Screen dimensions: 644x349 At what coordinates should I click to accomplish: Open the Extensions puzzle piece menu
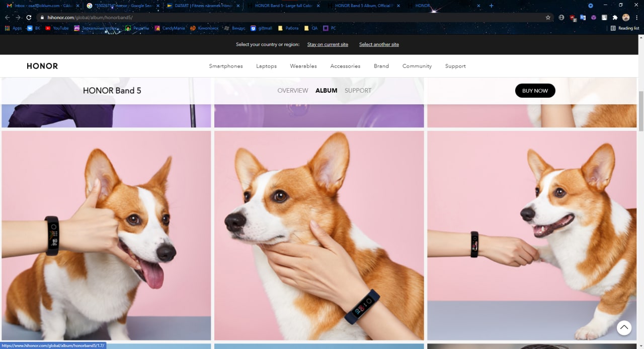(x=615, y=17)
